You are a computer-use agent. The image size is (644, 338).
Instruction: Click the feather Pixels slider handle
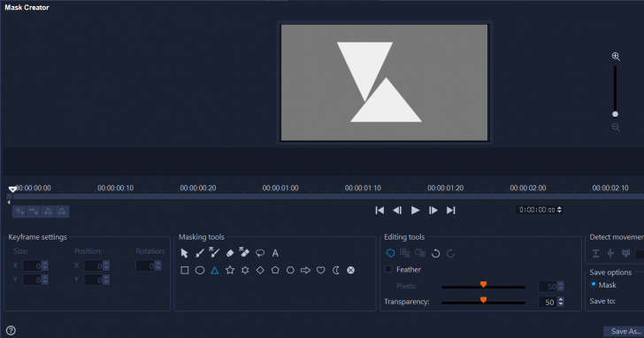[483, 285]
